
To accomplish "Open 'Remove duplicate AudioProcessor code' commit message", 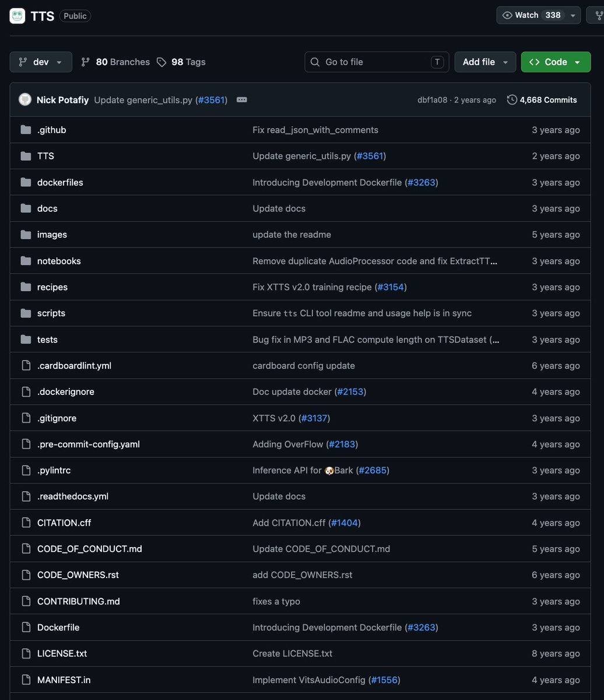I will [375, 261].
